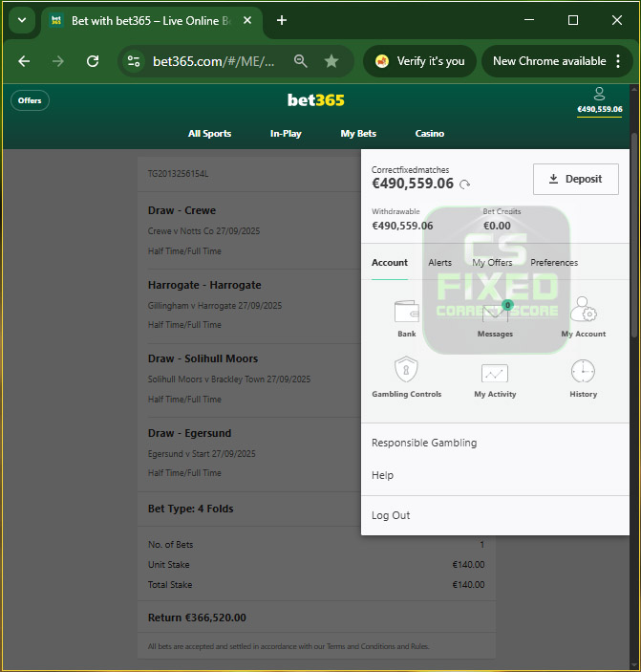This screenshot has height=672, width=641.
Task: Click the Offers button
Action: pos(30,100)
